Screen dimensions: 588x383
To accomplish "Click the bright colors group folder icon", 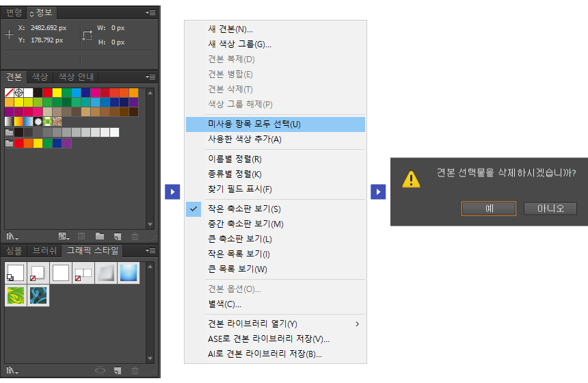I will click(10, 144).
